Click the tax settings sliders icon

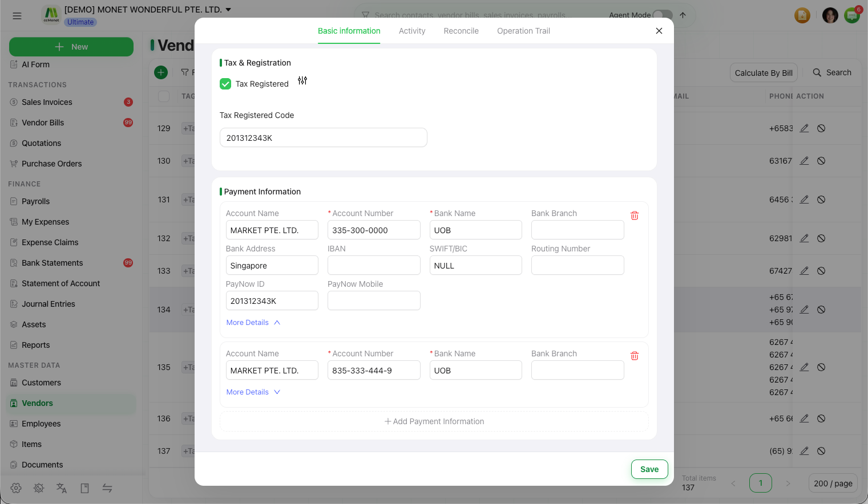pos(302,81)
